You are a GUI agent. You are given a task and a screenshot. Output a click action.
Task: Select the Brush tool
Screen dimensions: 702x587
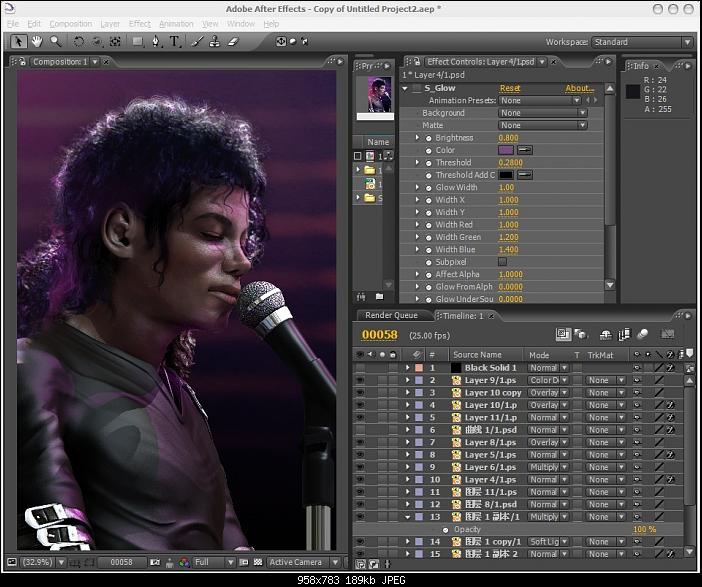point(197,42)
